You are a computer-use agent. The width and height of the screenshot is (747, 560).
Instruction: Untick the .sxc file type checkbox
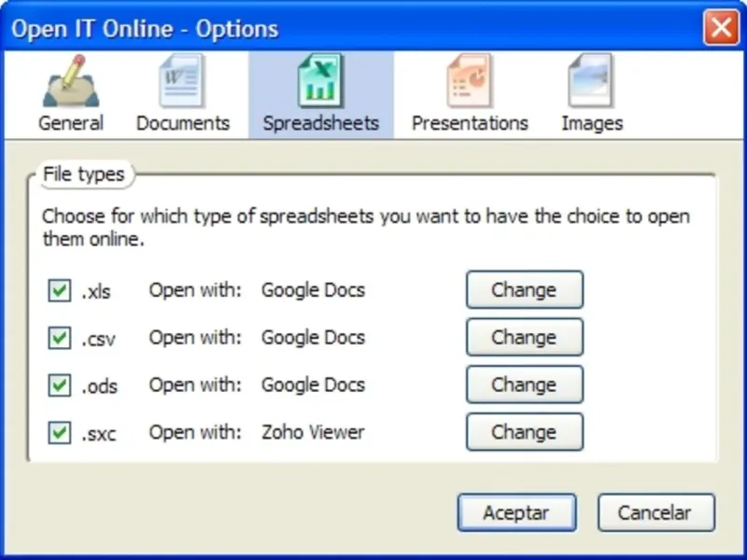tap(60, 432)
